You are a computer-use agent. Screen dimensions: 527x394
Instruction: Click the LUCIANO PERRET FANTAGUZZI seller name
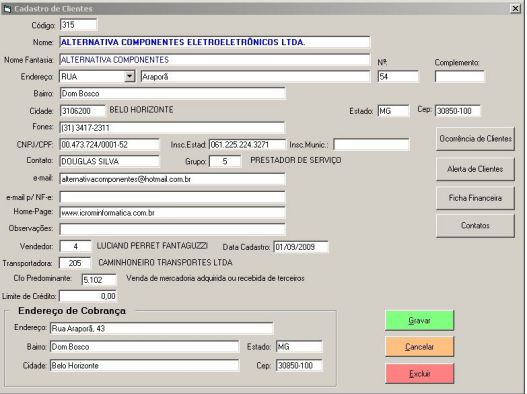[152, 246]
